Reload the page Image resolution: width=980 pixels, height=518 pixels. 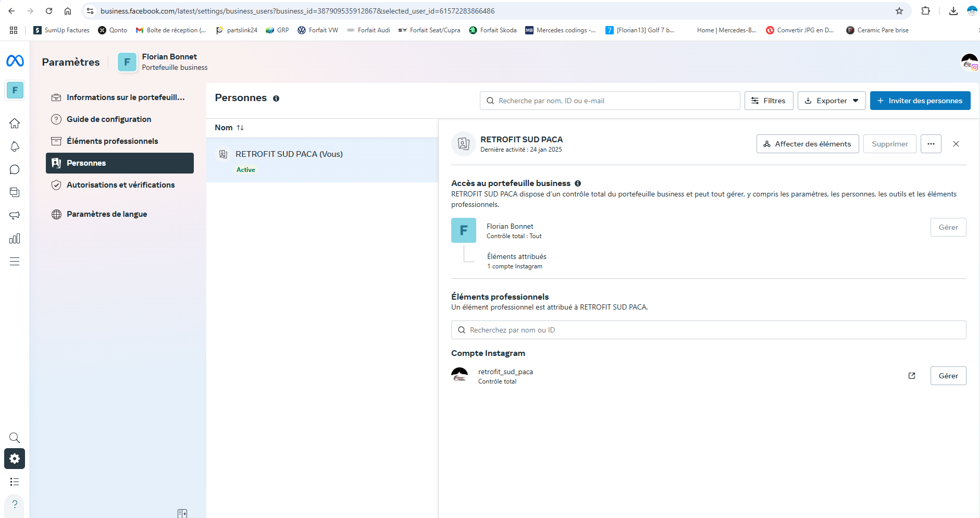pyautogui.click(x=49, y=11)
